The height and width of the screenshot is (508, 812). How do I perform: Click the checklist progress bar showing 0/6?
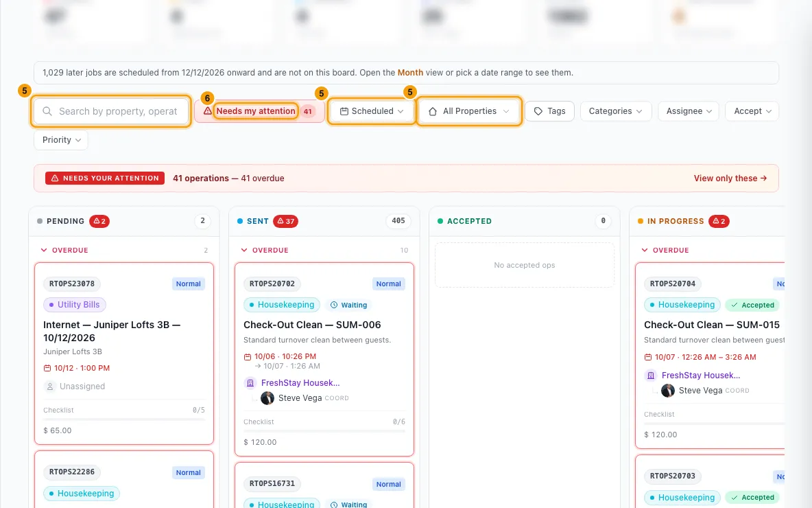324,430
